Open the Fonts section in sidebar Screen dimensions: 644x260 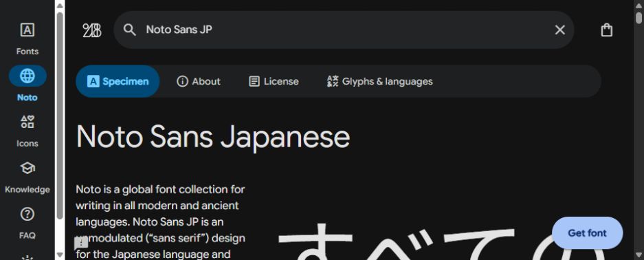click(27, 39)
